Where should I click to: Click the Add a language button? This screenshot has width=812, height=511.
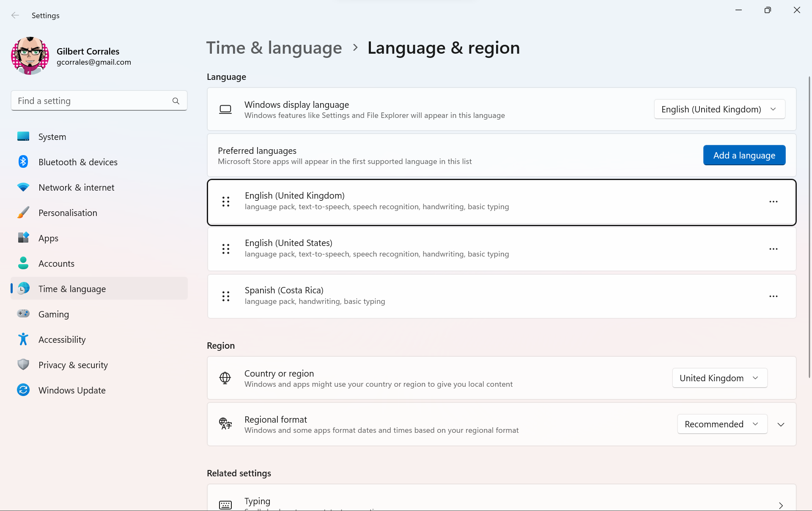pyautogui.click(x=744, y=155)
